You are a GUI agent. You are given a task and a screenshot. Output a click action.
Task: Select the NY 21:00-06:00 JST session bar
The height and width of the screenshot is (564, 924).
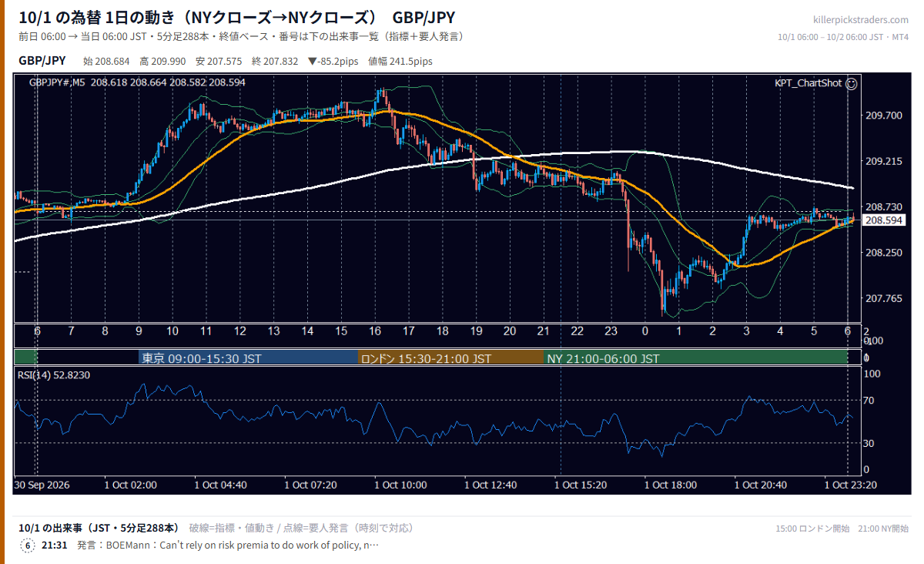coord(695,358)
